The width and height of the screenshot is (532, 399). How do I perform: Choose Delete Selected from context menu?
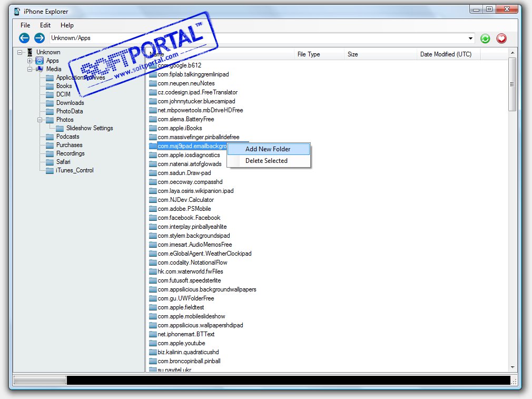(x=269, y=161)
